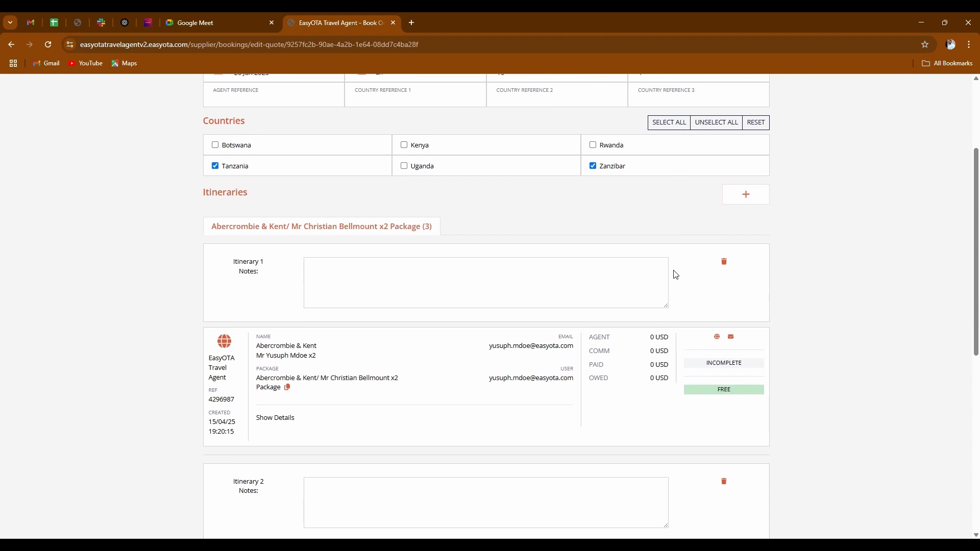Go forward in browser history

(30, 45)
